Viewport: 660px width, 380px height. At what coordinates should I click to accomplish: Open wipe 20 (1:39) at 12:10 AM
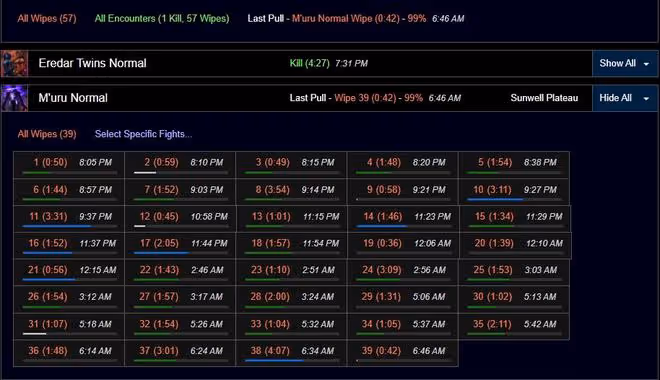pyautogui.click(x=515, y=245)
